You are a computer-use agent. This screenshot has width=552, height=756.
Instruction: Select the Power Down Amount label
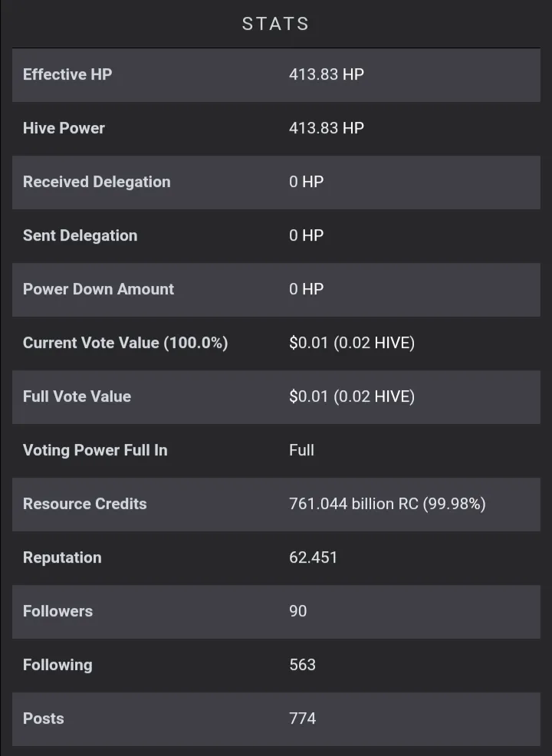click(98, 289)
